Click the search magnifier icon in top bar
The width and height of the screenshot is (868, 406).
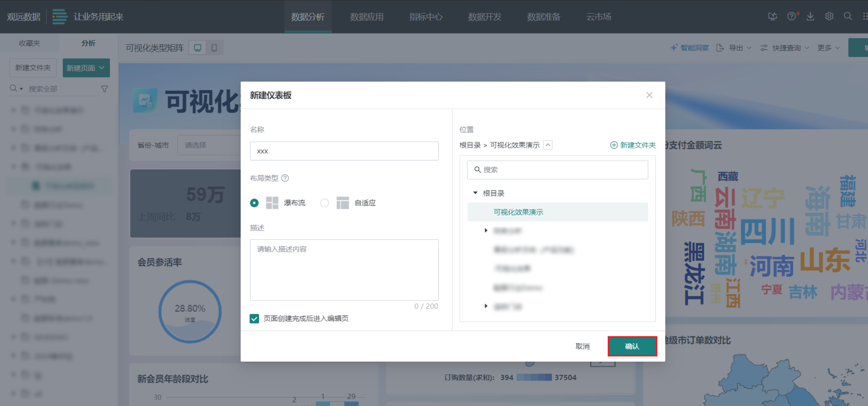848,17
